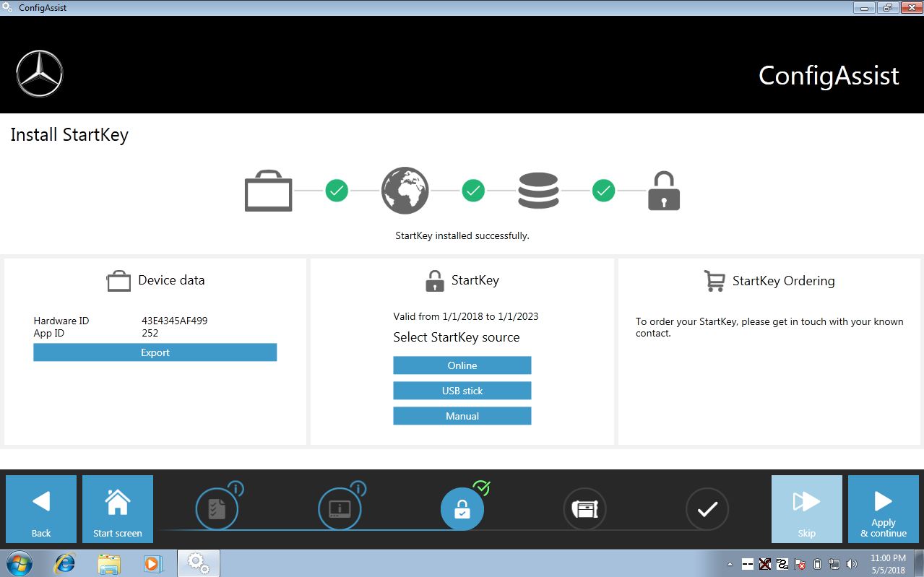
Task: Click the briefcase step icon in progress flow
Action: (x=268, y=191)
